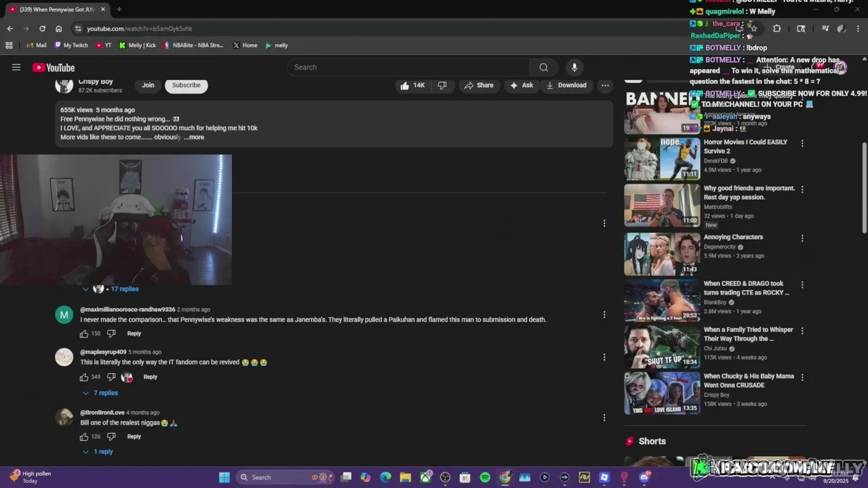Screen dimensions: 868x488
Task: Dislike the BronBronILove comment
Action: point(111,436)
